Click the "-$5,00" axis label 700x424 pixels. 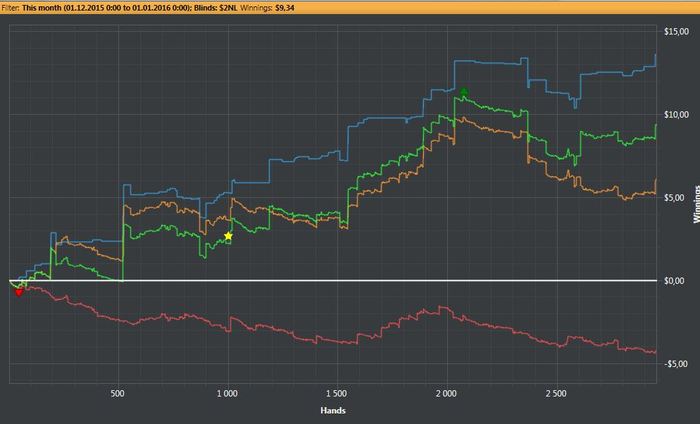[676, 364]
